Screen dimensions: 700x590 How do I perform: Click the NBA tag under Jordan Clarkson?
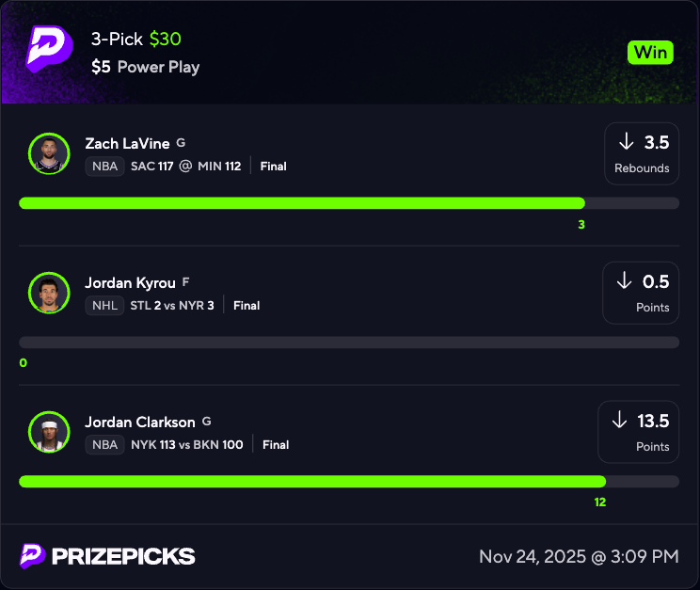(104, 445)
